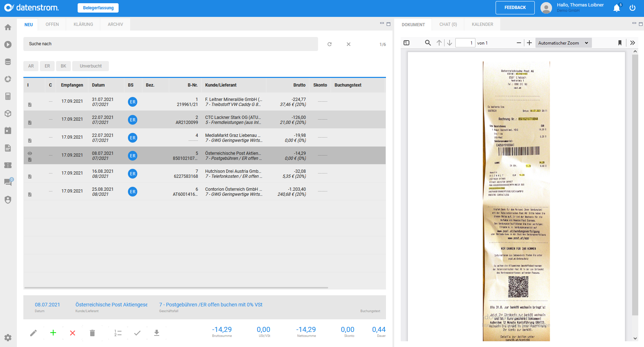Refresh the document list with the reload icon
This screenshot has width=644, height=347.
(329, 44)
